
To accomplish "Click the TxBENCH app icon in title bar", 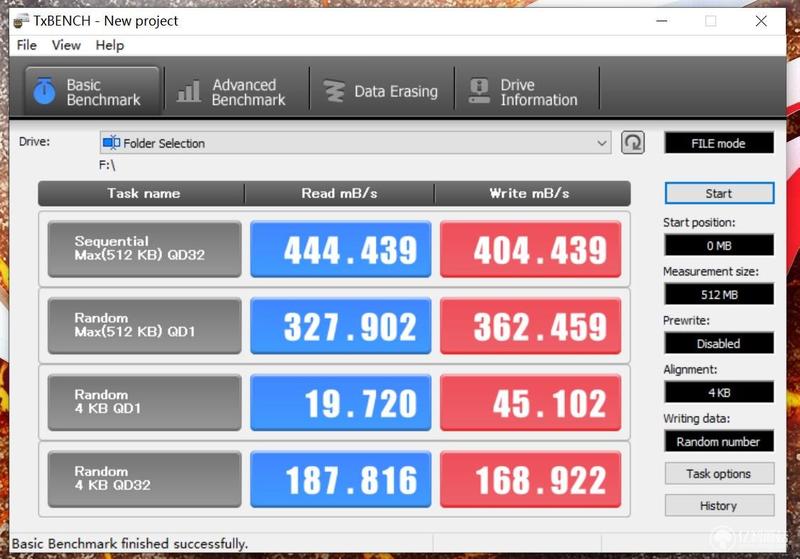I will pos(21,21).
